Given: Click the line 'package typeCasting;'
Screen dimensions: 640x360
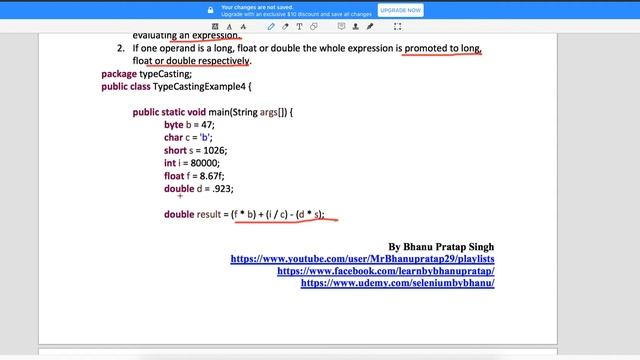Looking at the screenshot, I should 147,74.
